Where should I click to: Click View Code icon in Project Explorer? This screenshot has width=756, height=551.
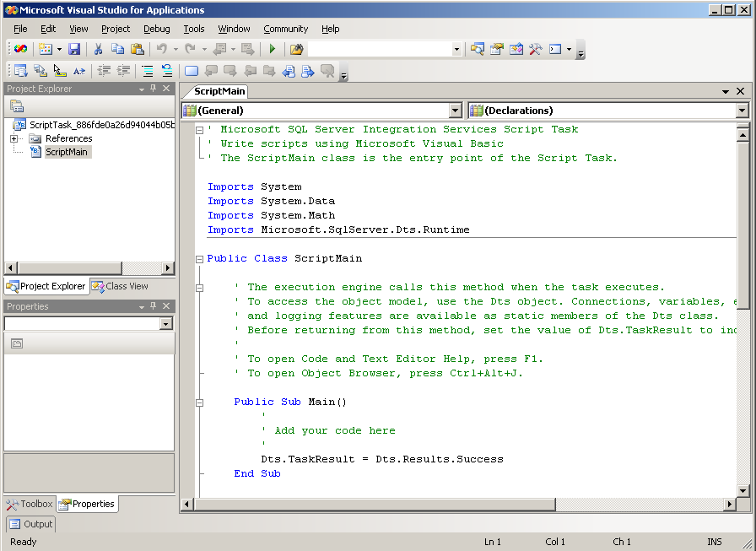click(x=17, y=106)
